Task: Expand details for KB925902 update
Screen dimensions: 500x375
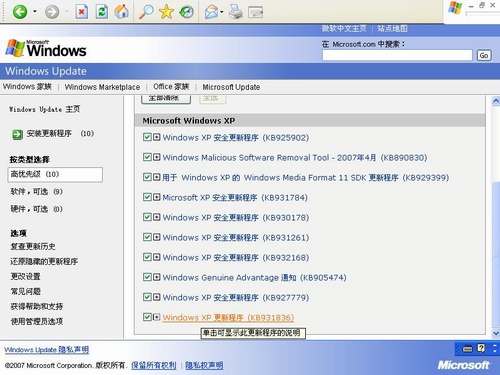Action: point(157,137)
